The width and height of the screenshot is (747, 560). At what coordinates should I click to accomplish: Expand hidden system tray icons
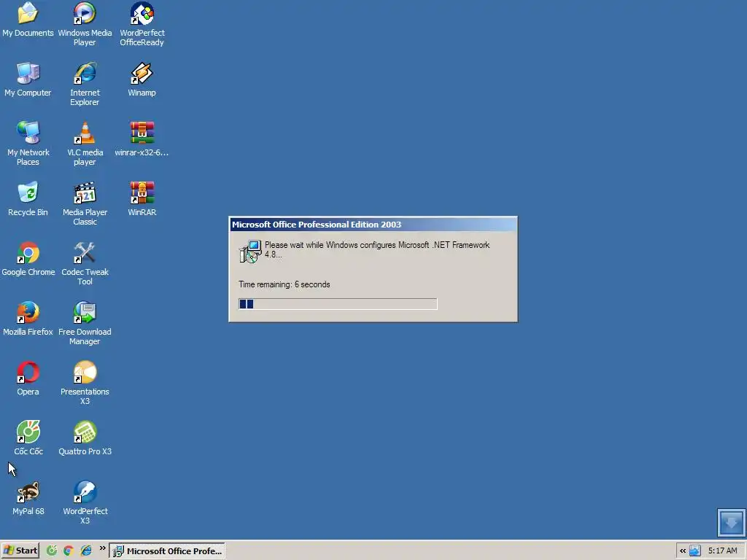click(683, 551)
